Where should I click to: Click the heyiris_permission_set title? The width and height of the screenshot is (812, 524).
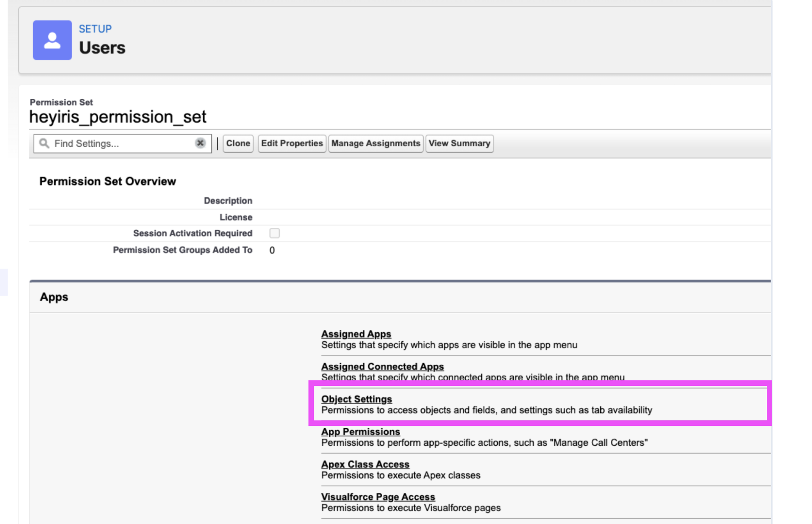[x=118, y=117]
